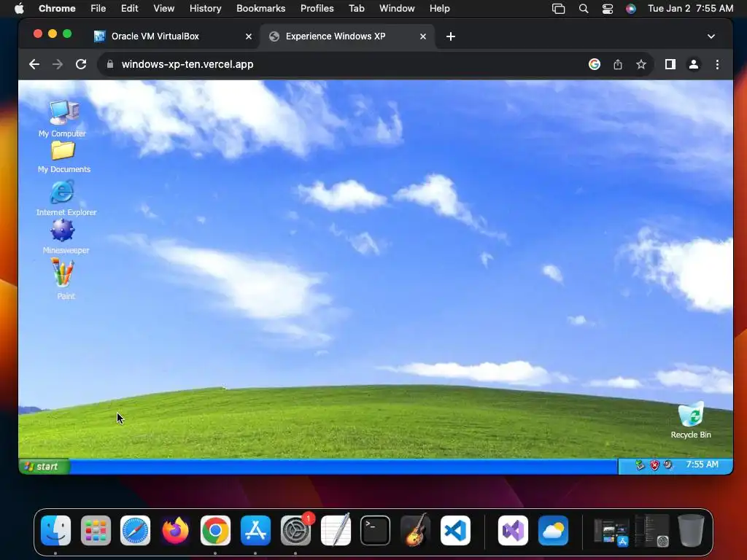Go forward in Chrome
The height and width of the screenshot is (560, 747).
[x=58, y=64]
